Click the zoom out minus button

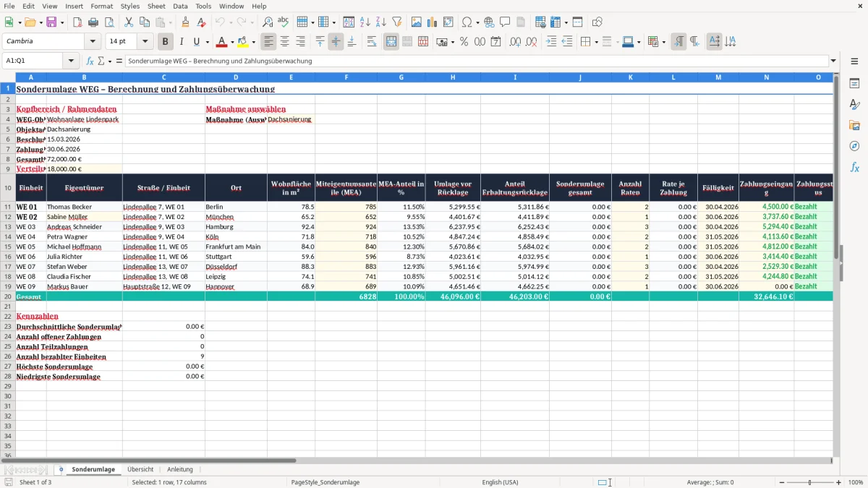781,482
